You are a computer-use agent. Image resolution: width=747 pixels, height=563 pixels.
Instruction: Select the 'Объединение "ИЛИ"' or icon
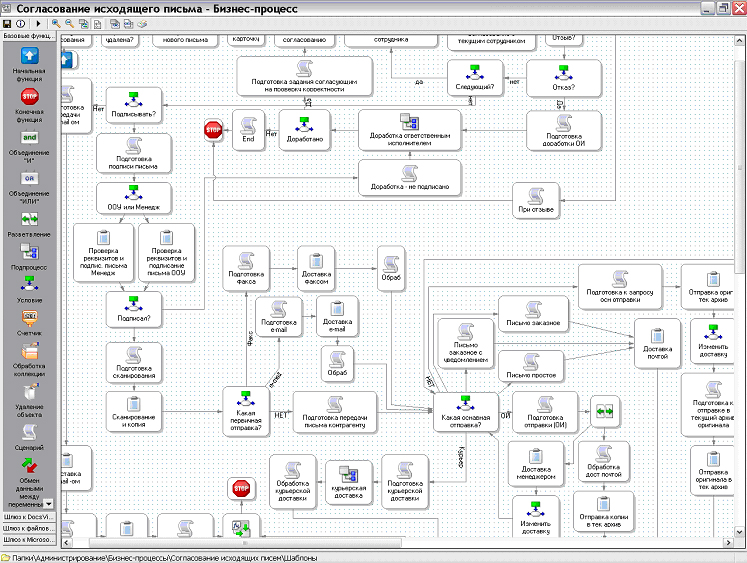(x=30, y=178)
